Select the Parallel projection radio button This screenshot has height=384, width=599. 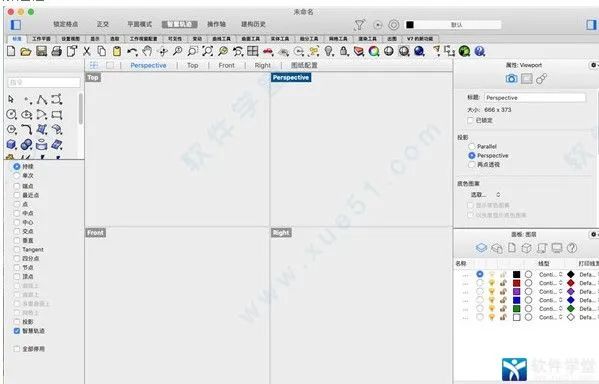tap(472, 146)
